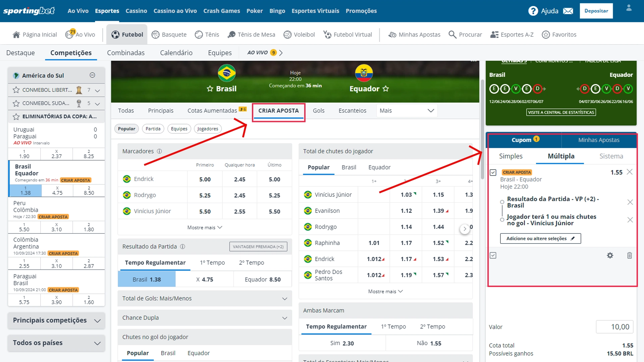Expand Principais competições panel
The height and width of the screenshot is (362, 644).
(56, 320)
